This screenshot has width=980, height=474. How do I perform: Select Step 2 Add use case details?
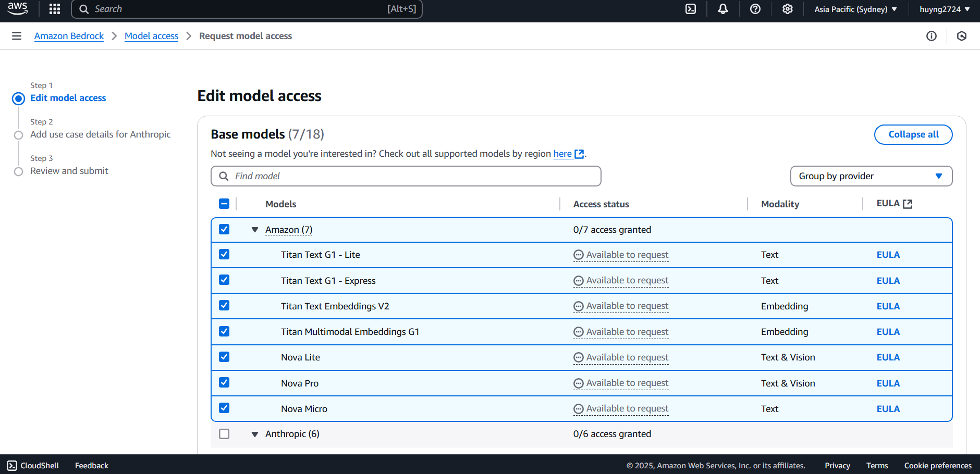click(x=100, y=134)
